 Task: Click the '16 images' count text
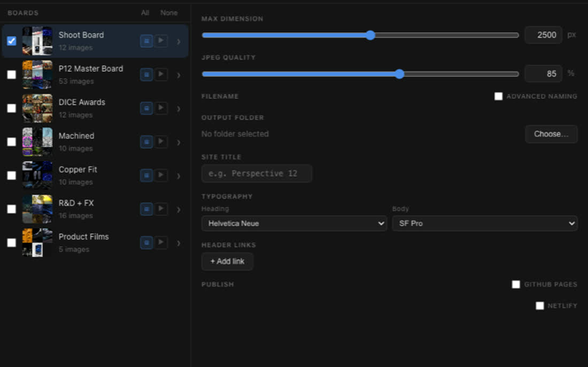click(76, 216)
